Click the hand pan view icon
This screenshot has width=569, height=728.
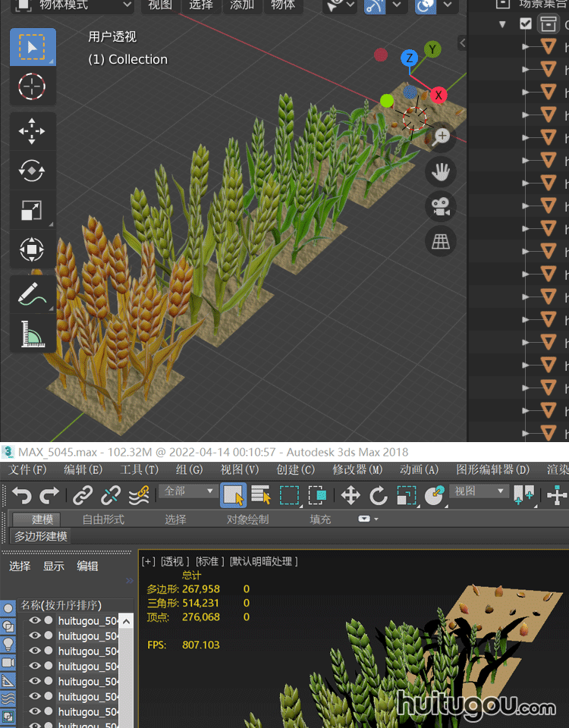point(441,171)
